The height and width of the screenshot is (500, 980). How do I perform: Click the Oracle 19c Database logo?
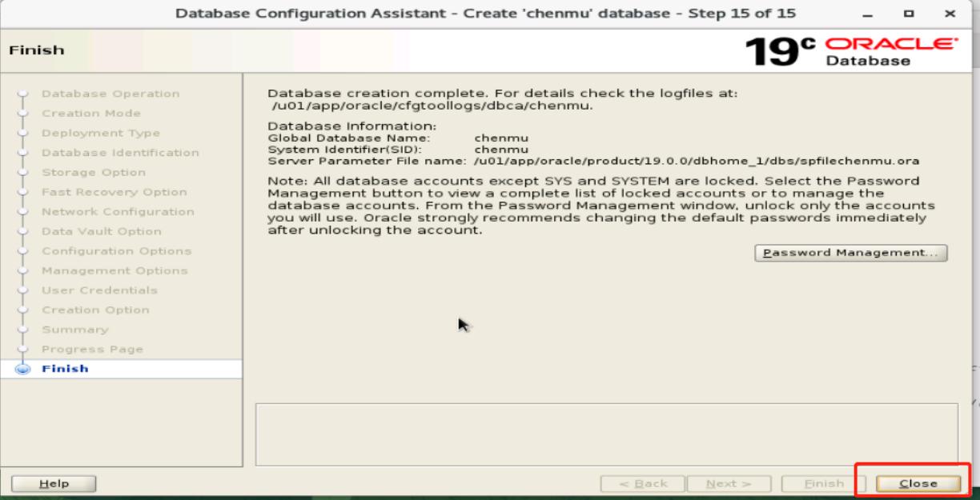coord(851,50)
